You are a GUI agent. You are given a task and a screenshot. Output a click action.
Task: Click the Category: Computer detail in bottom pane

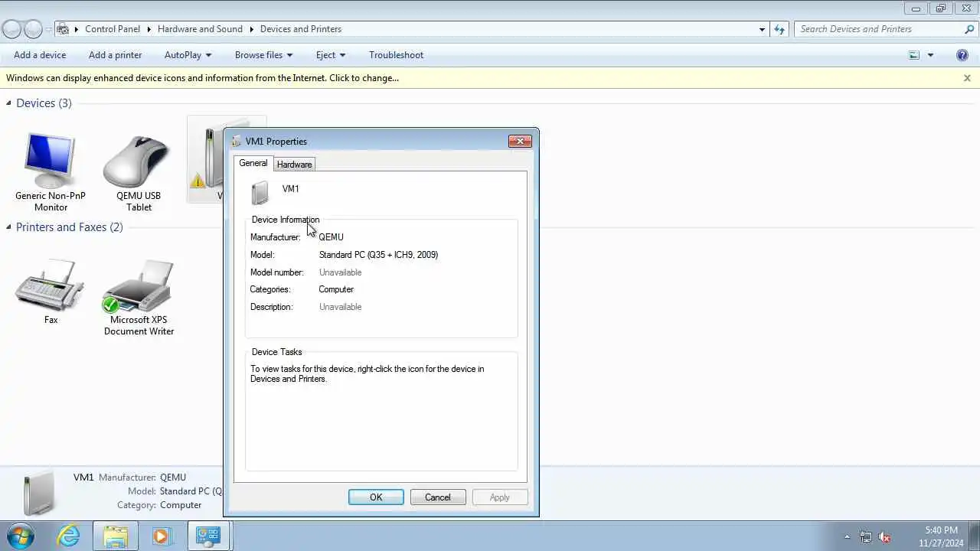[159, 505]
